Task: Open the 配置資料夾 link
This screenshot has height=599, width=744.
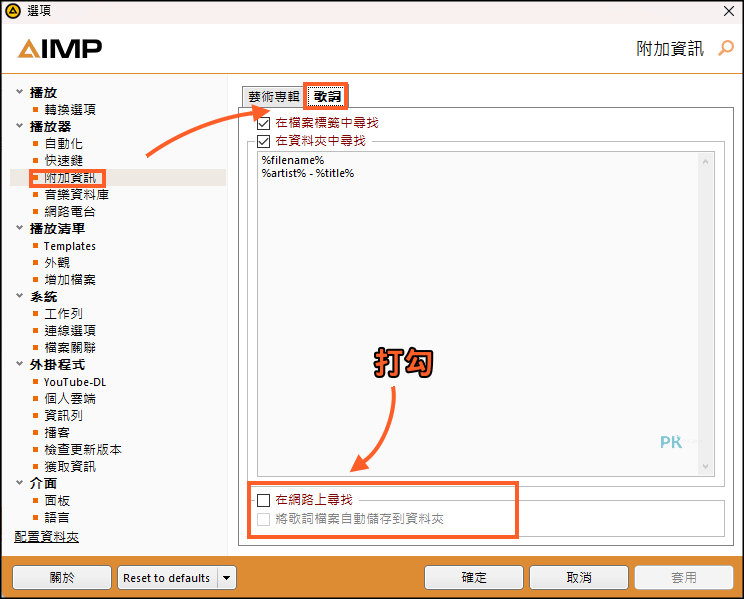Action: [46, 537]
